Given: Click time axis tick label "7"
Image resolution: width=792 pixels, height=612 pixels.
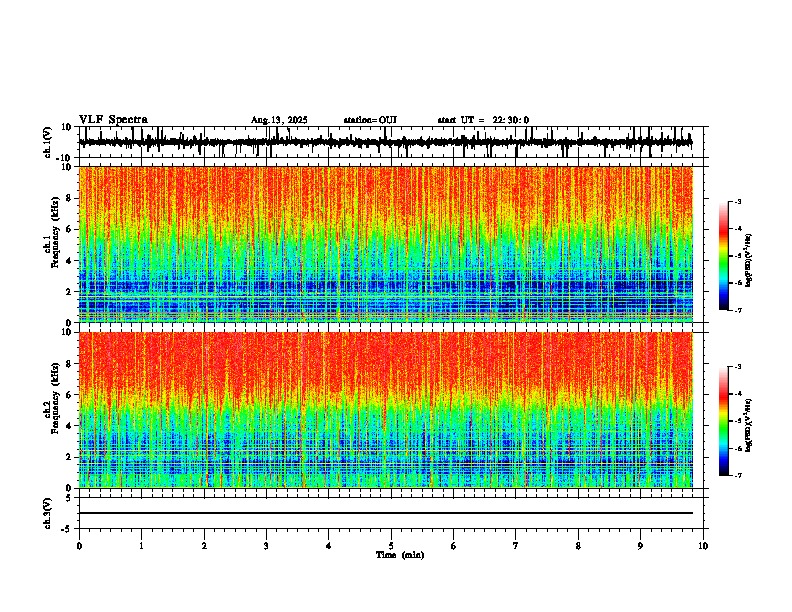Looking at the screenshot, I should 516,546.
